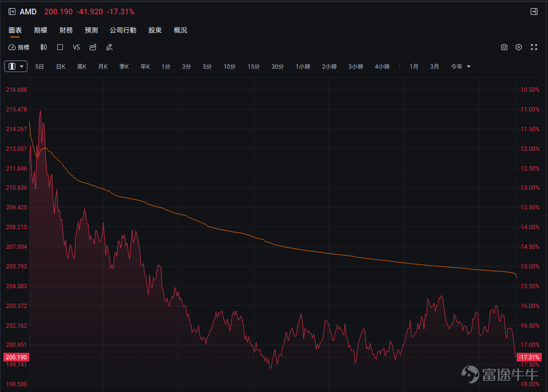This screenshot has height=392, width=548.
Task: Select the 季K timeframe
Action: coord(124,66)
